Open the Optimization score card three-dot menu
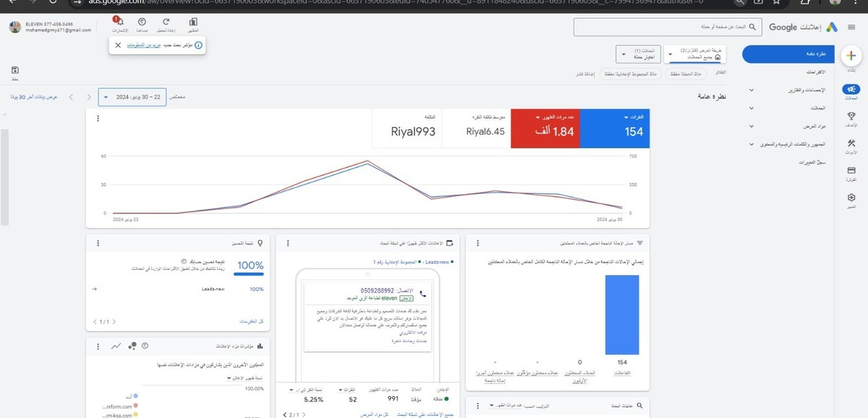 click(x=97, y=242)
